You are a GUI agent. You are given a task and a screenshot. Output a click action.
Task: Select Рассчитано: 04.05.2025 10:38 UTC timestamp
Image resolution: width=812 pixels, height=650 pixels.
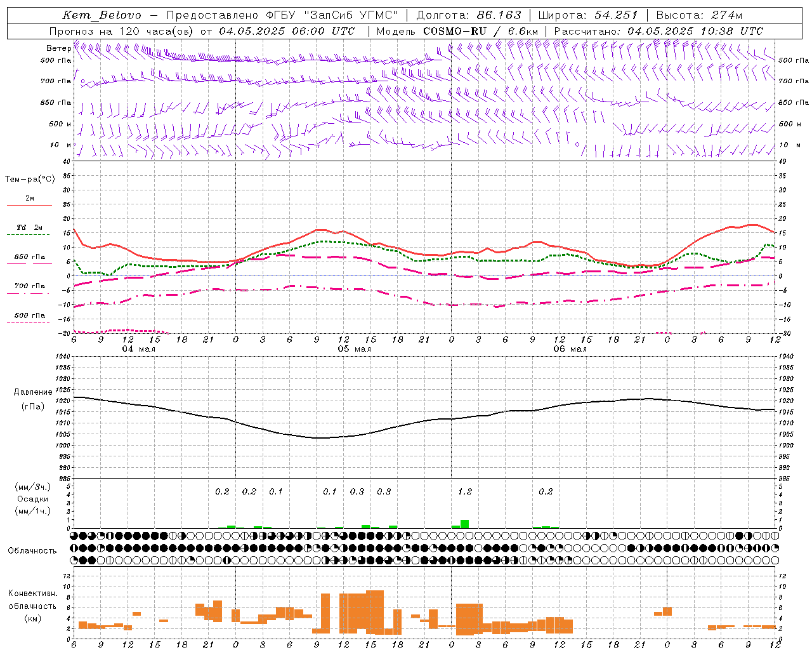[x=658, y=31]
